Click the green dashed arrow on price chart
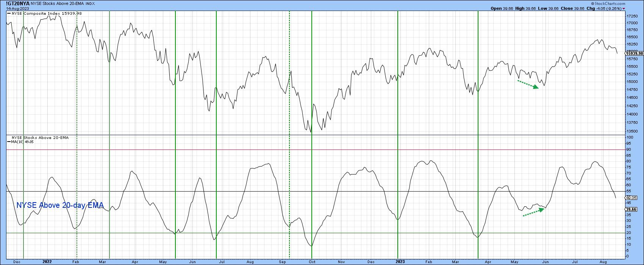 point(528,84)
